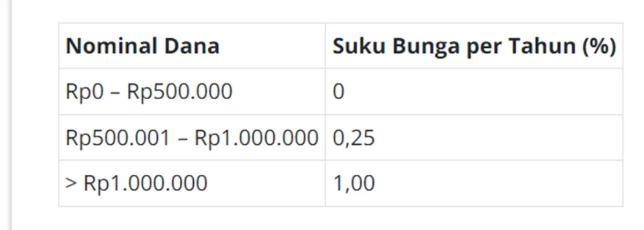Screen dimensions: 644x230
Task: Select the 'Suku Bunga per Tahun (%)' header
Action: (474, 46)
